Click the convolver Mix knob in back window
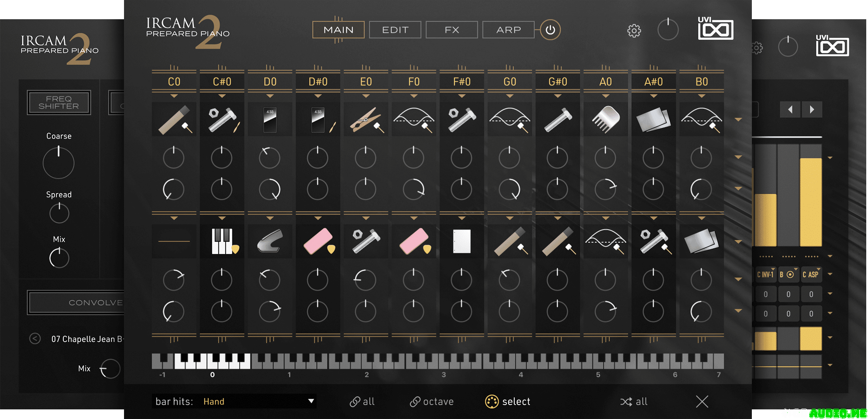Screen dimensions: 868x419 [x=110, y=369]
